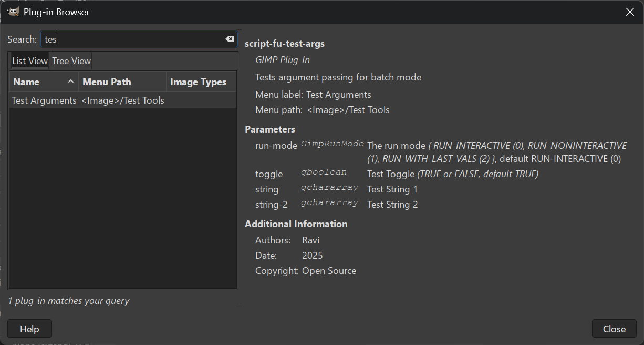Close the Plug-in Browser window with X
Viewport: 644px width, 345px height.
pos(630,12)
